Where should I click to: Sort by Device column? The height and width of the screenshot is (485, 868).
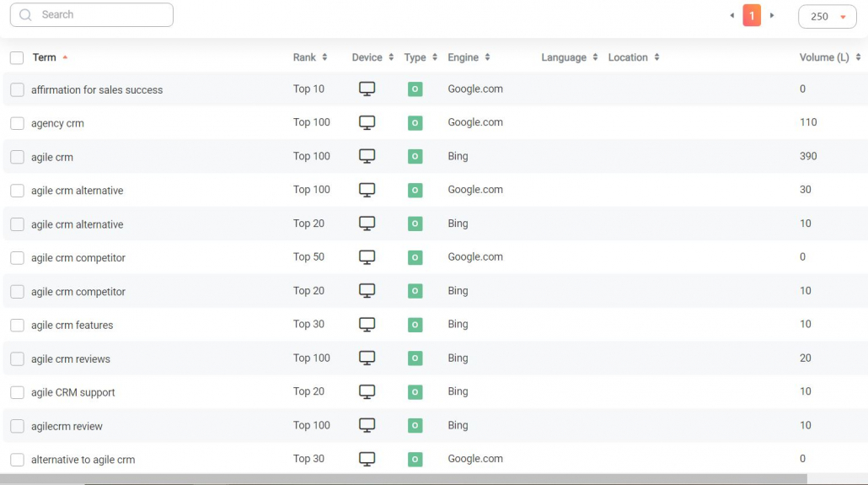(x=372, y=57)
